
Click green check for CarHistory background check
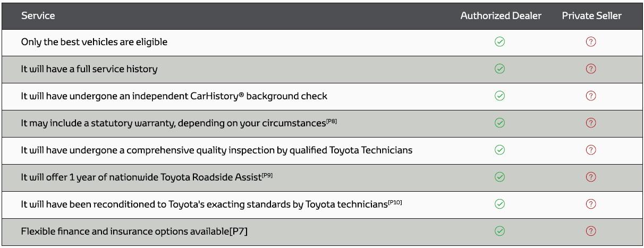point(499,96)
